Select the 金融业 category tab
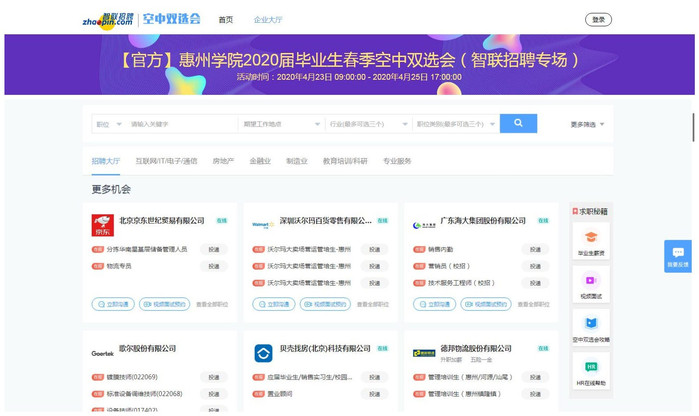 click(x=260, y=161)
